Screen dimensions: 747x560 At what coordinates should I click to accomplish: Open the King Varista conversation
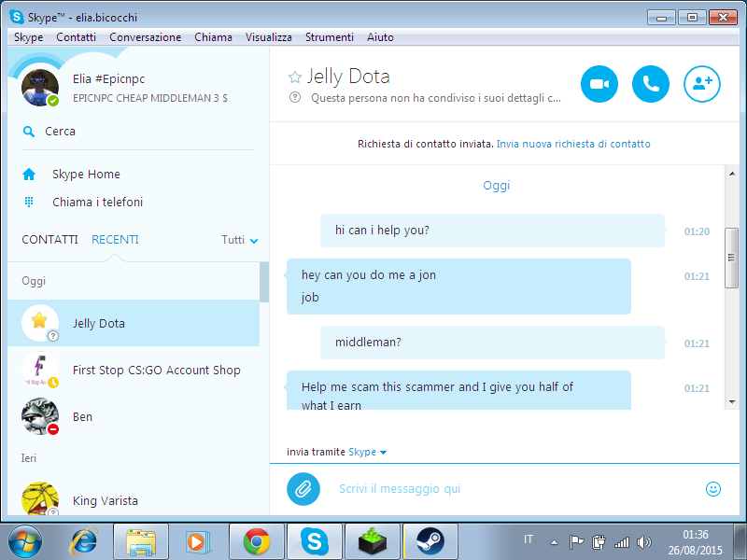click(134, 498)
